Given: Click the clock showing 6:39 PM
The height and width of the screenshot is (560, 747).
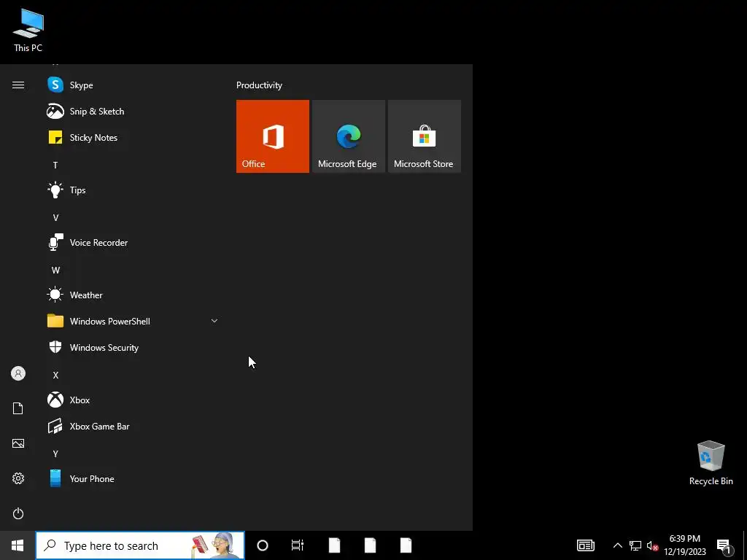Looking at the screenshot, I should (x=684, y=539).
